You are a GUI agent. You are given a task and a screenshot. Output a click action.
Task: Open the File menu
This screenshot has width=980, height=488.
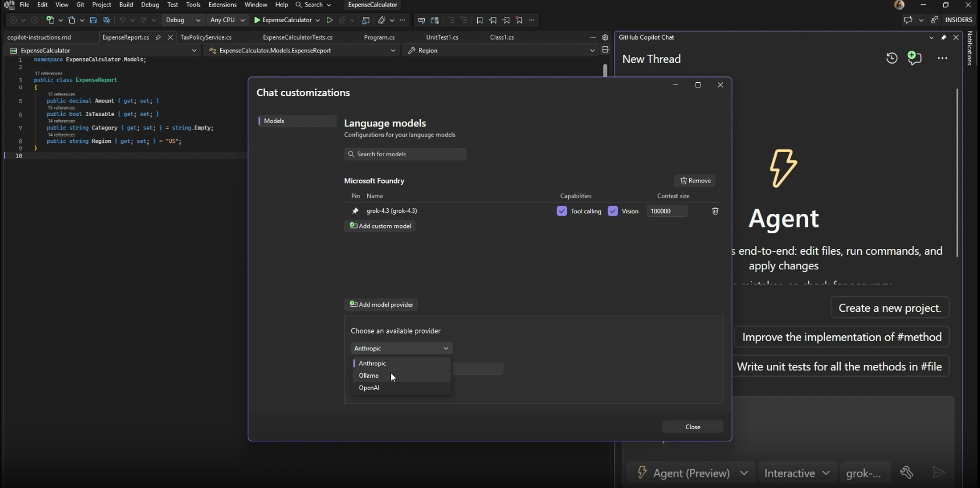pos(24,5)
